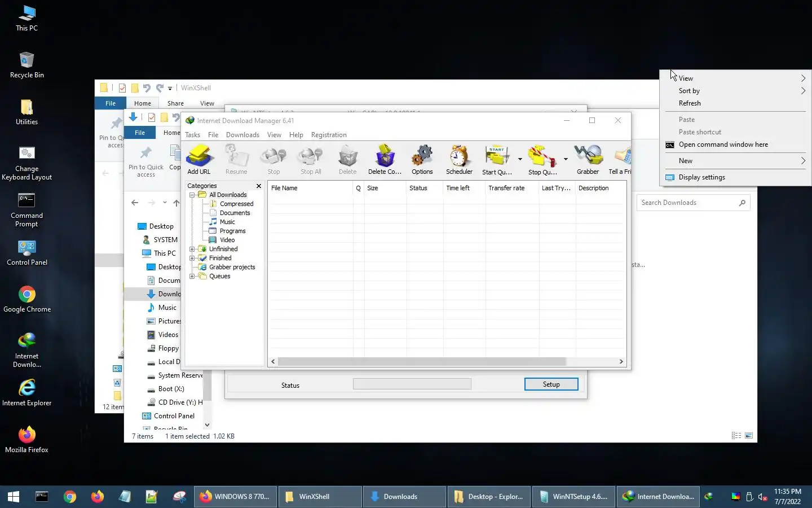This screenshot has width=812, height=508.
Task: Select Music in explorer navigation pane
Action: [x=167, y=308]
